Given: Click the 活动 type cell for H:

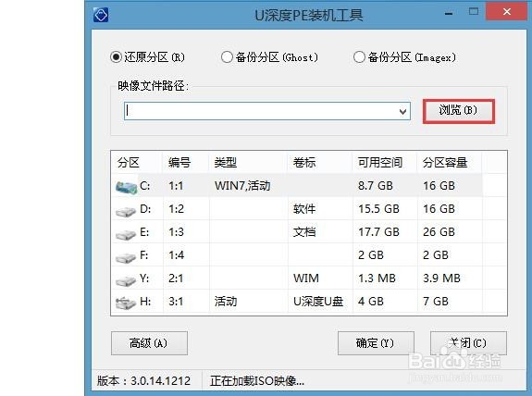Looking at the screenshot, I should coord(226,302).
